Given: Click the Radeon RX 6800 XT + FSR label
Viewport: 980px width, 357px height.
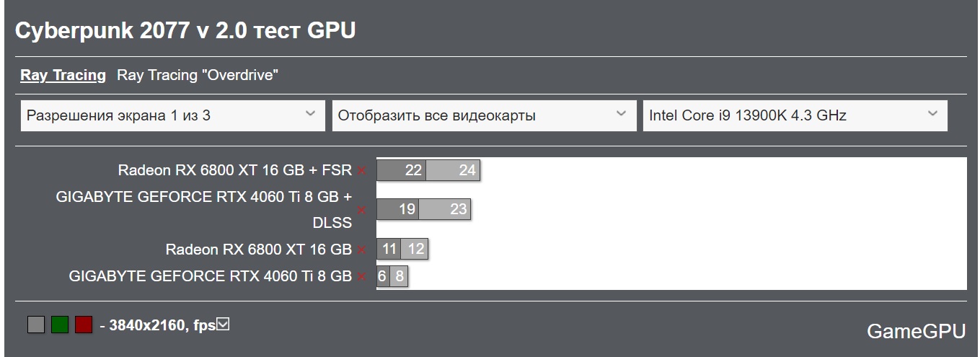Looking at the screenshot, I should pos(235,170).
